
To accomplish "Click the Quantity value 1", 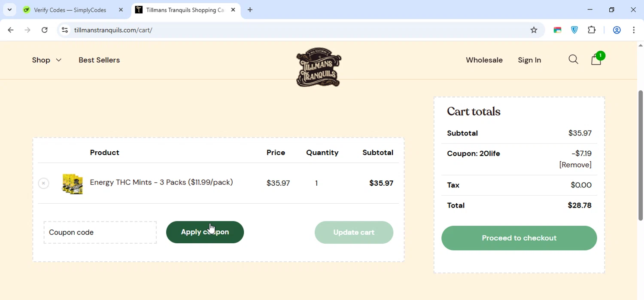I will point(316,184).
